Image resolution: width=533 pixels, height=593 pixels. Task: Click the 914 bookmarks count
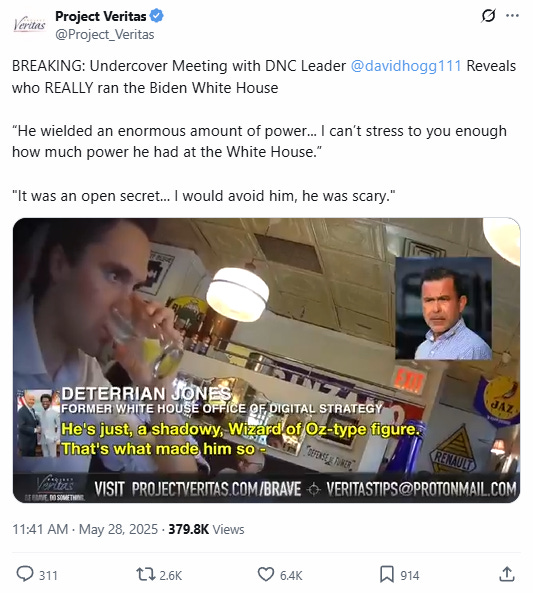tap(410, 575)
